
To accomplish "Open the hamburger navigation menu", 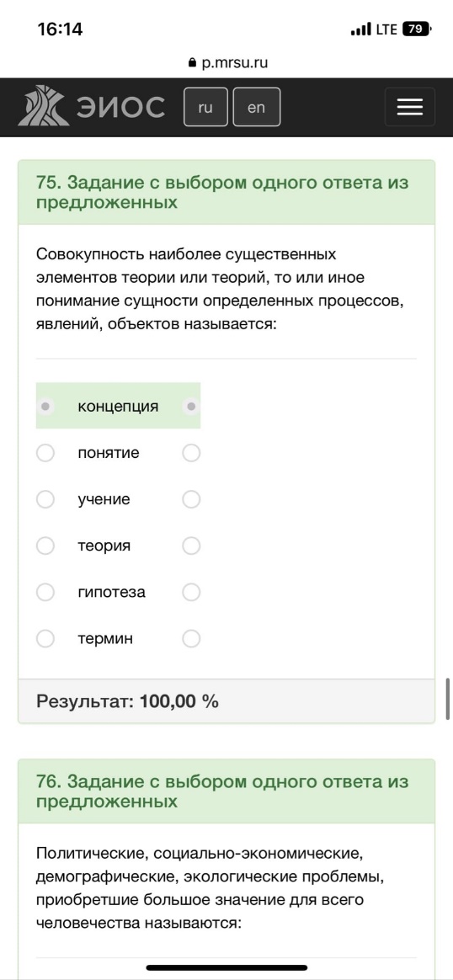I will click(x=410, y=107).
